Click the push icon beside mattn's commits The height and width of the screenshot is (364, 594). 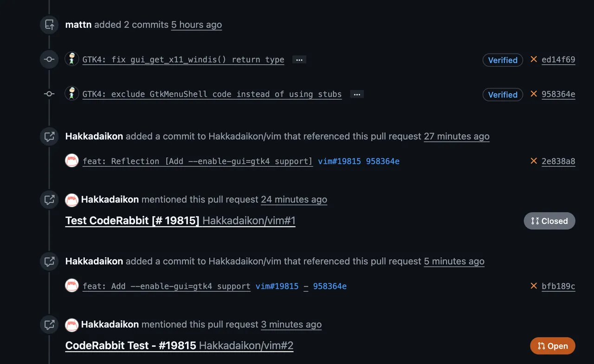tap(49, 25)
